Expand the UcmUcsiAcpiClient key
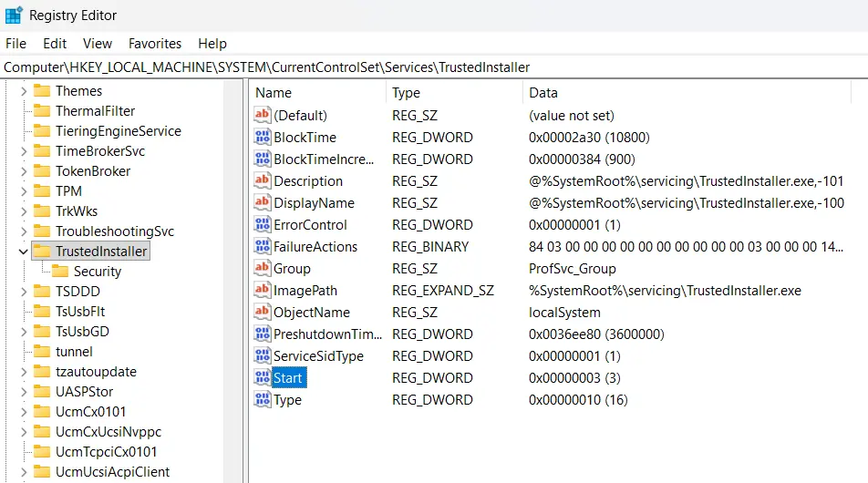The image size is (868, 483). [24, 472]
